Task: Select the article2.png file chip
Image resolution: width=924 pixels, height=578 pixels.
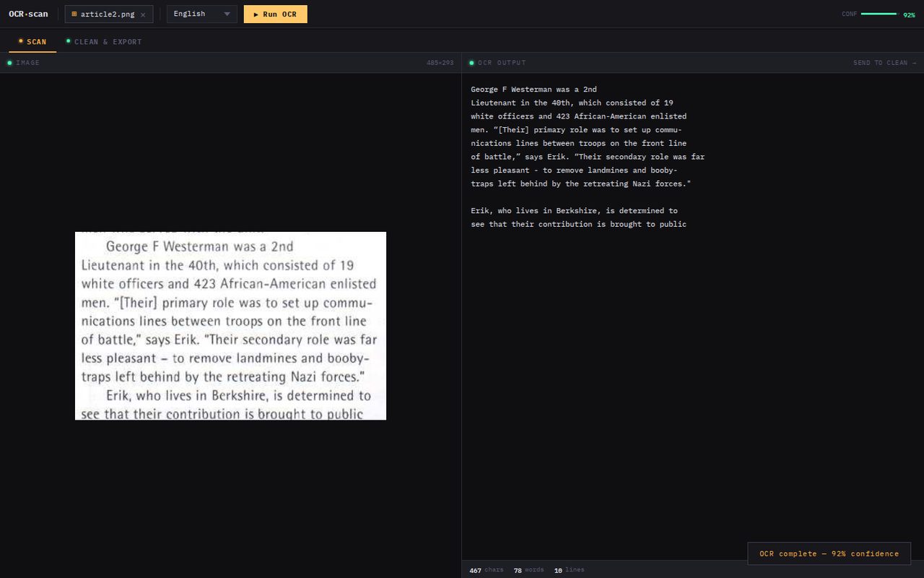Action: 108,14
